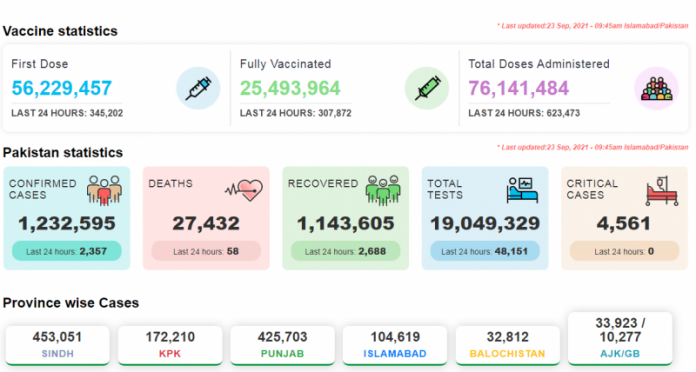696x372 pixels.
Task: Select the Balochistan province card
Action: point(508,345)
